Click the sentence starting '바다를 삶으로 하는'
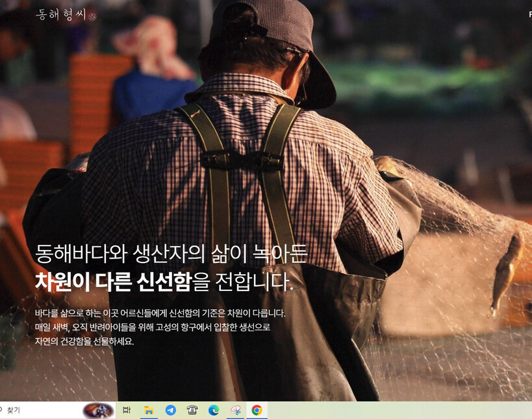This screenshot has height=419, width=532. pos(160,313)
